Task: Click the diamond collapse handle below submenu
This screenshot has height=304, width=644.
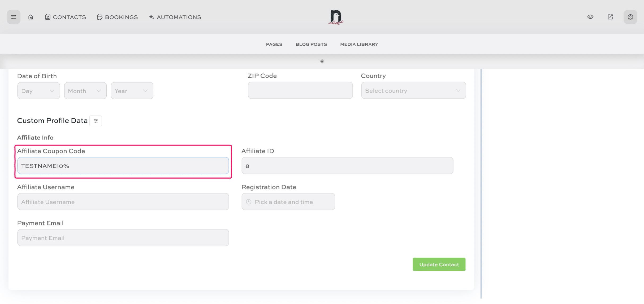Action: [322, 61]
